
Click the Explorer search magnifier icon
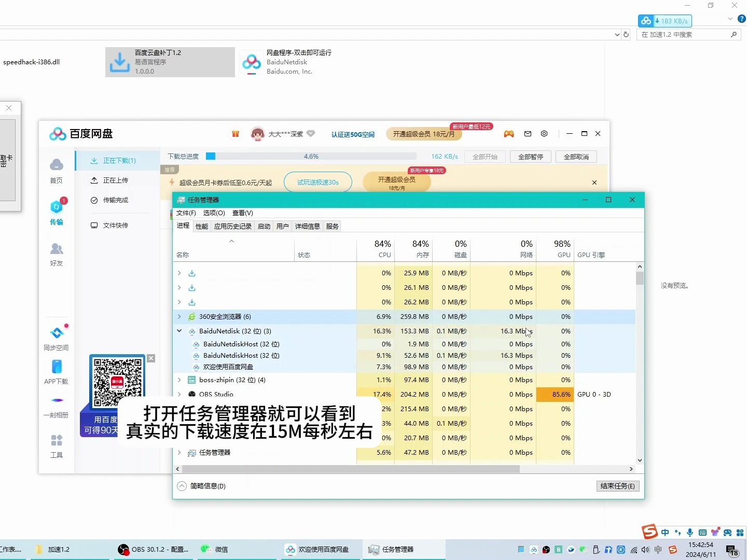point(734,35)
